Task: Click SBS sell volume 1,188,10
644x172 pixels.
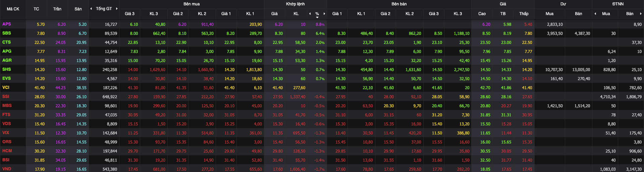Action: [x=462, y=34]
